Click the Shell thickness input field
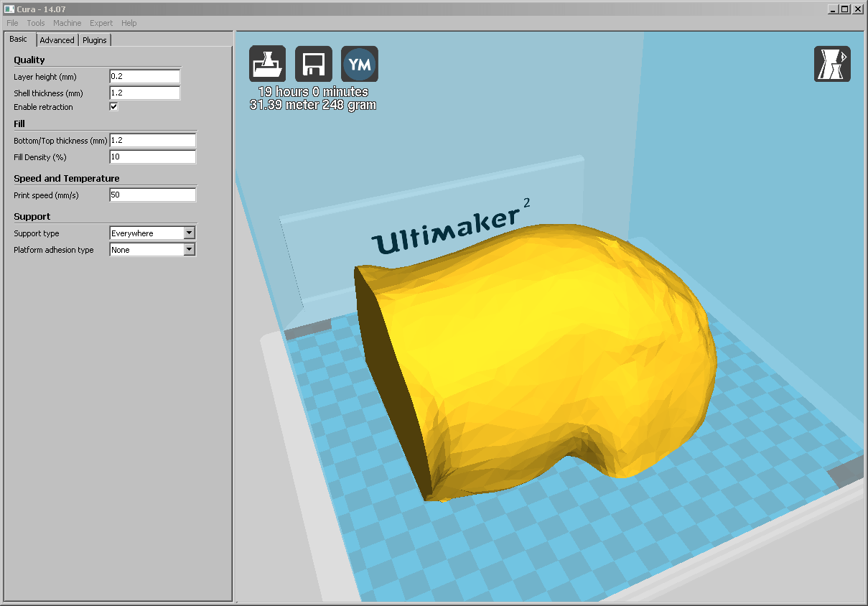The image size is (868, 606). coord(145,93)
